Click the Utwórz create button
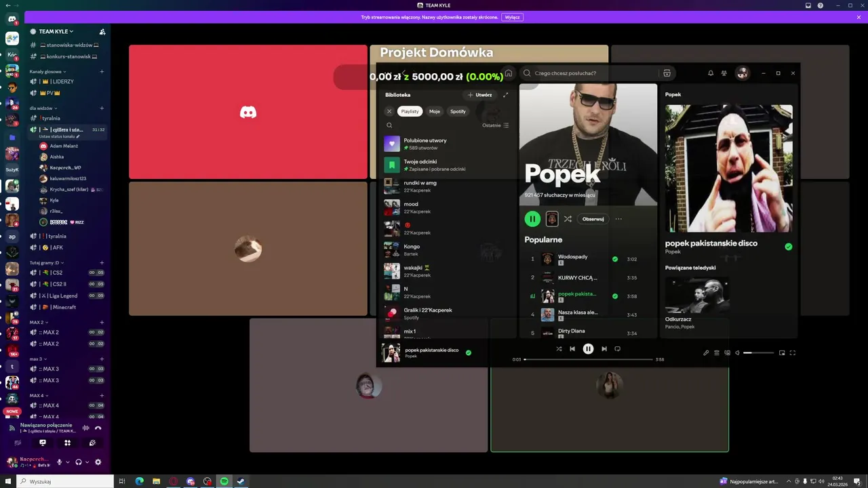This screenshot has width=868, height=488. click(480, 95)
